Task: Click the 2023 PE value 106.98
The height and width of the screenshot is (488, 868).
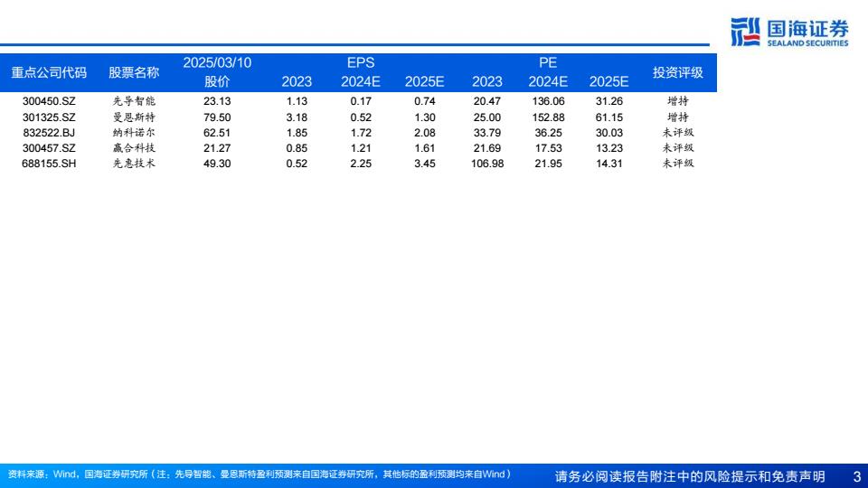Action: pos(487,164)
